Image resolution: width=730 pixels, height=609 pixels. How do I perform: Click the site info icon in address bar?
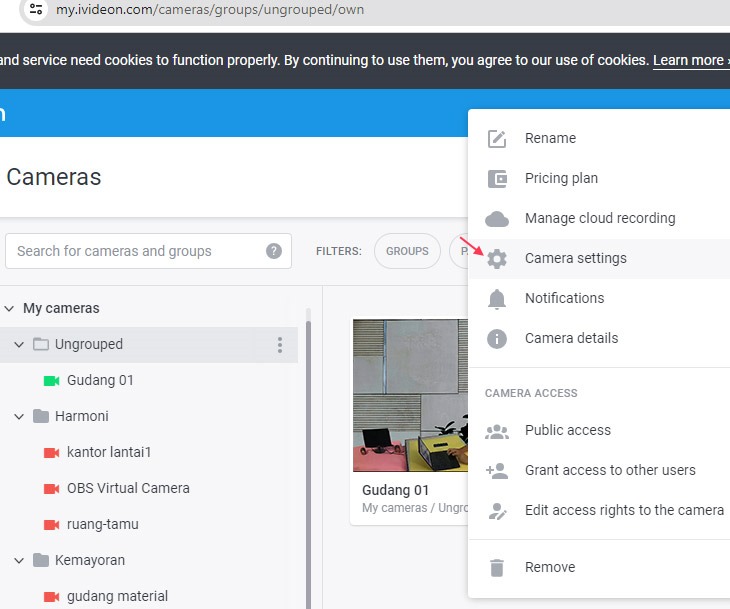[x=36, y=9]
